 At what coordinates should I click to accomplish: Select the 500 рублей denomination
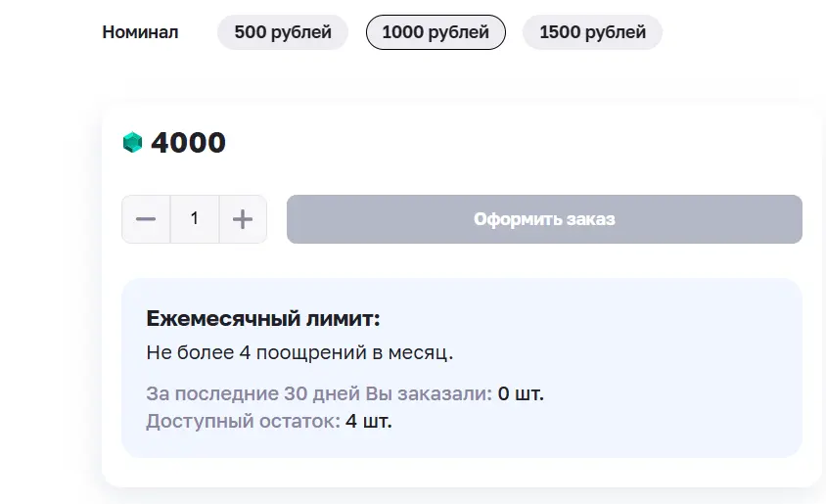tap(283, 32)
